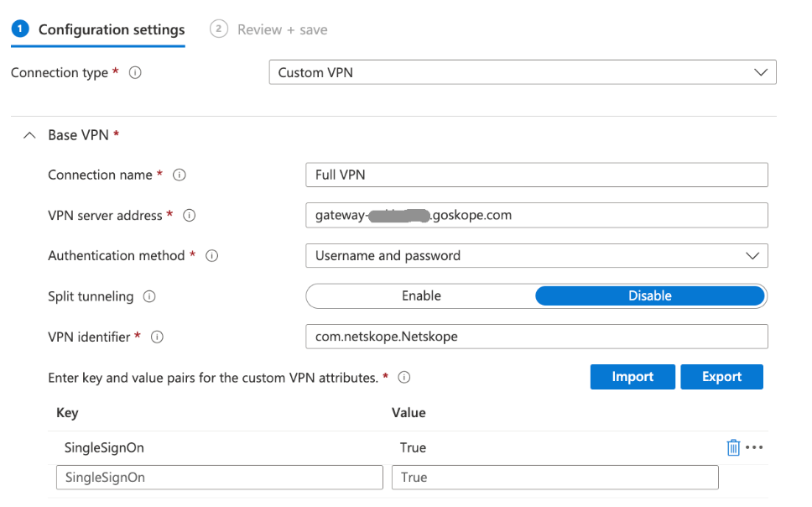The height and width of the screenshot is (507, 812).
Task: Click the Export button
Action: tap(721, 376)
